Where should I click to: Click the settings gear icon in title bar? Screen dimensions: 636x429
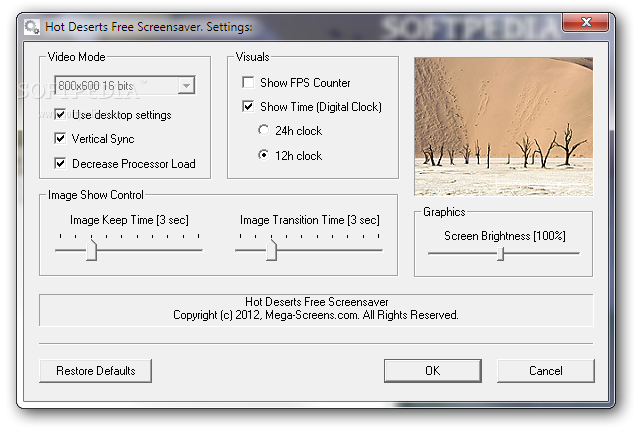click(x=31, y=27)
